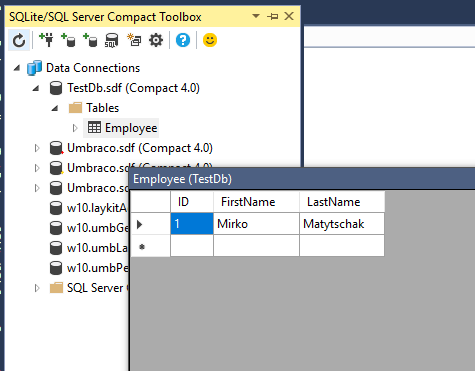Select the ID cell containing 1
Screen dimensions: 475x371
point(192,224)
